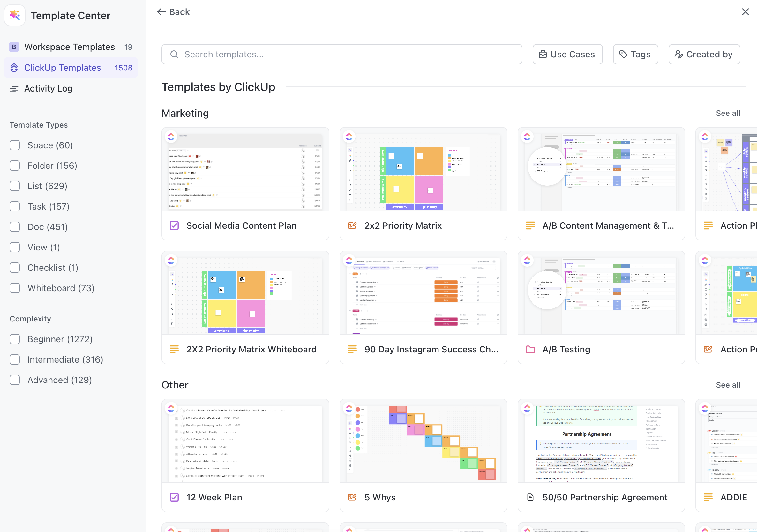Image resolution: width=757 pixels, height=532 pixels.
Task: Enable the Doc template type checkbox
Action: click(x=14, y=227)
